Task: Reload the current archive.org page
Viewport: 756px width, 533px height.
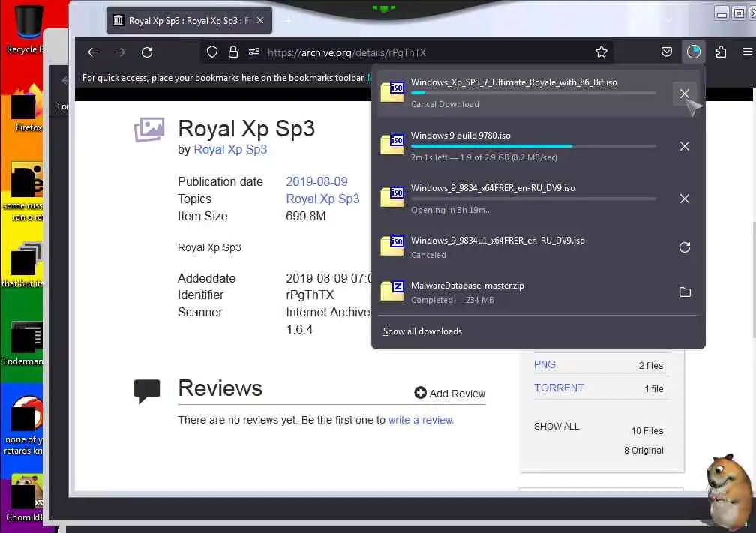Action: click(x=147, y=52)
